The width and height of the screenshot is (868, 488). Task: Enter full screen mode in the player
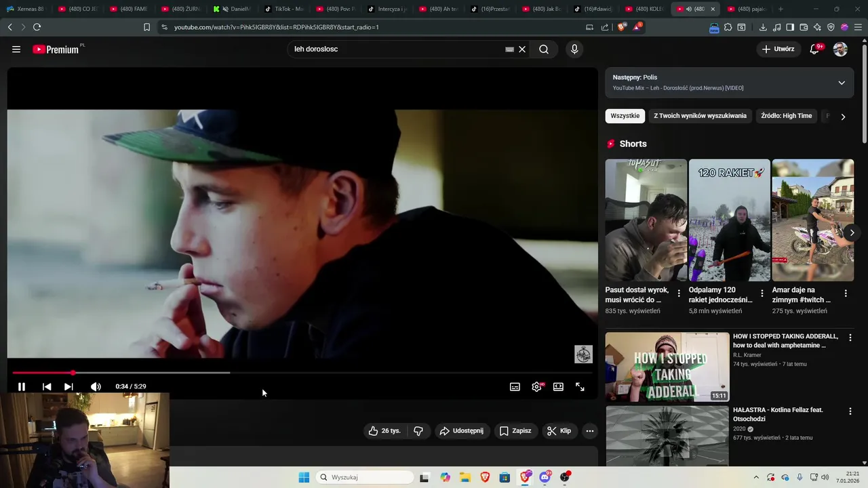point(580,386)
